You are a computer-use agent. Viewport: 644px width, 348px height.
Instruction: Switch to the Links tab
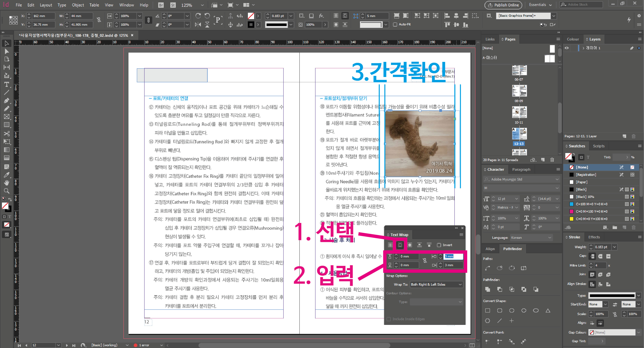pos(490,39)
